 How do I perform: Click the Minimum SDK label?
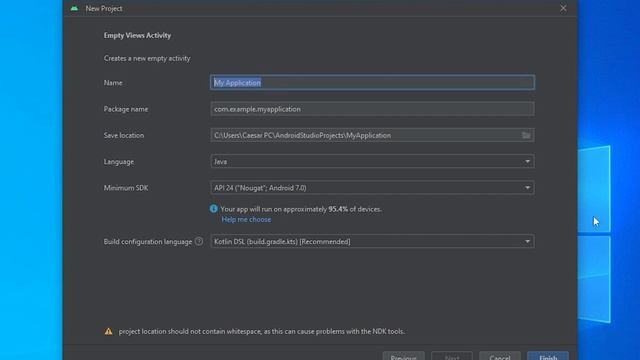point(126,188)
